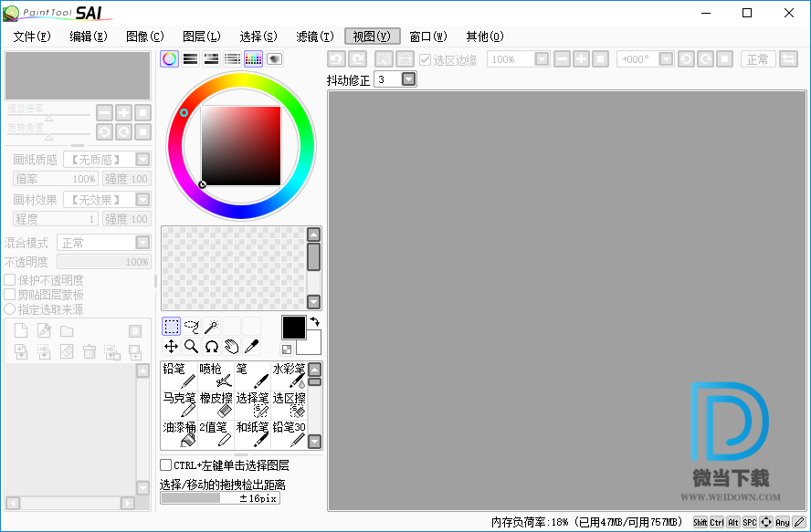Screen dimensions: 811x532
Task: Toggle the scratchpad panel
Action: (x=274, y=59)
